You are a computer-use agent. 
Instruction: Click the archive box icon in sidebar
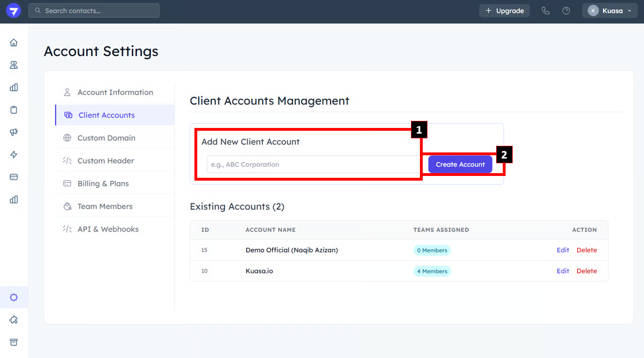(14, 342)
